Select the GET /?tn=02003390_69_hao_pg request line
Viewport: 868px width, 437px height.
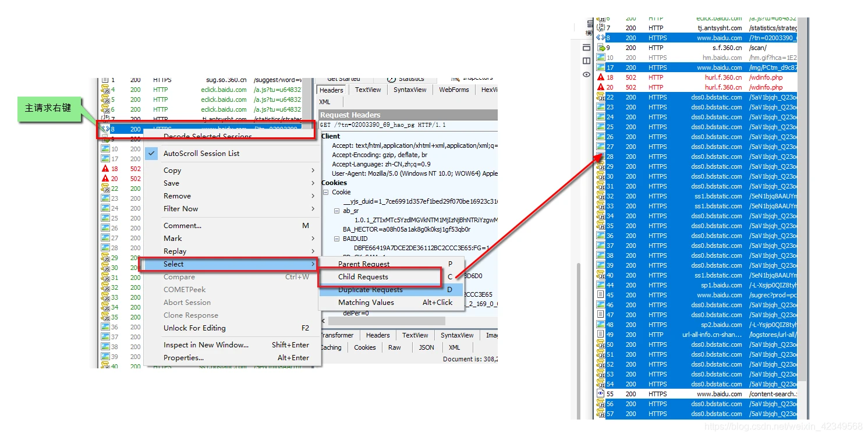pyautogui.click(x=382, y=125)
